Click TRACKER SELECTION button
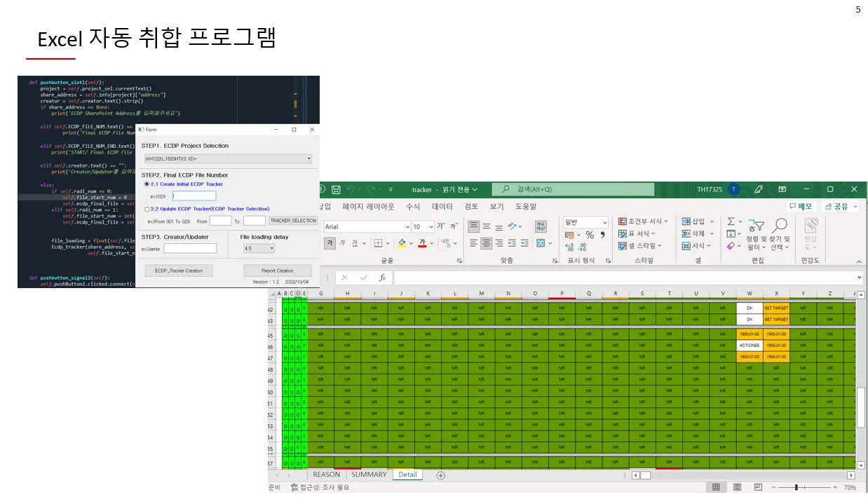 (x=293, y=221)
